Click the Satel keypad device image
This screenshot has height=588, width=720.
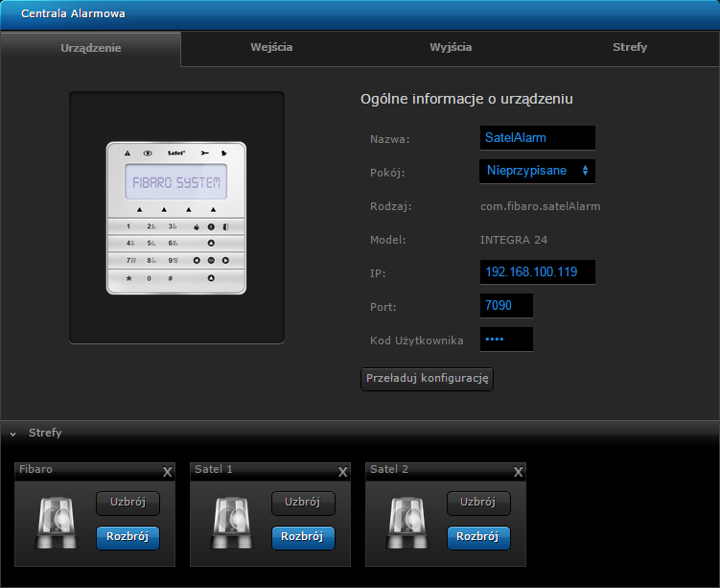[176, 218]
